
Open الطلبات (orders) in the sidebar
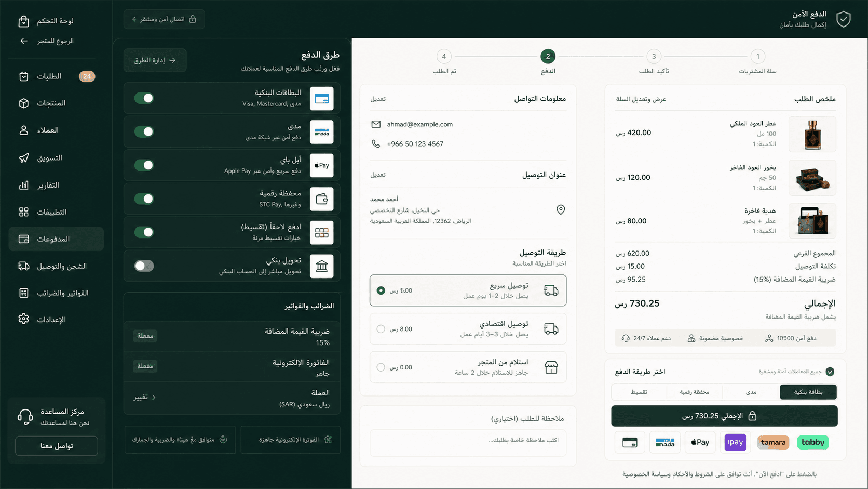(x=56, y=76)
